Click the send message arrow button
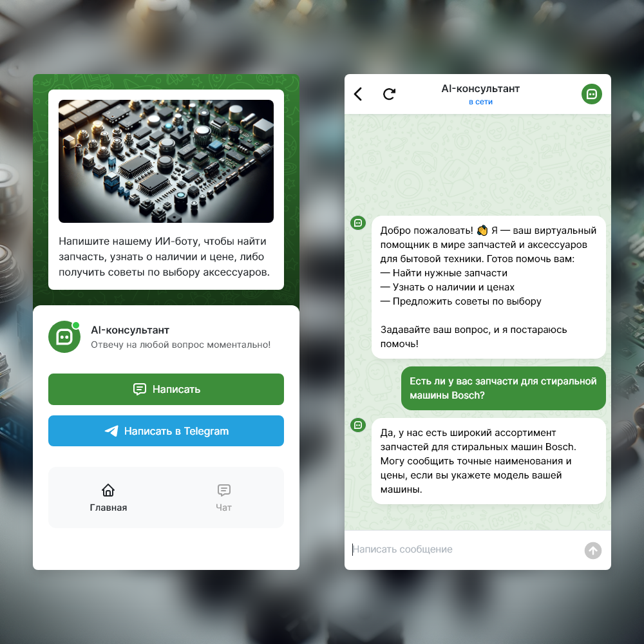This screenshot has width=644, height=644. 592,551
